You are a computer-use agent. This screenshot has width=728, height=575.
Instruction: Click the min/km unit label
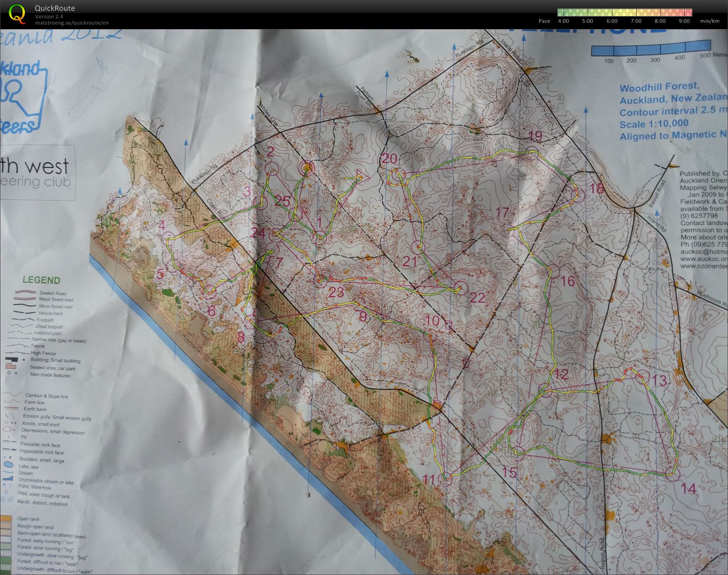click(x=710, y=21)
